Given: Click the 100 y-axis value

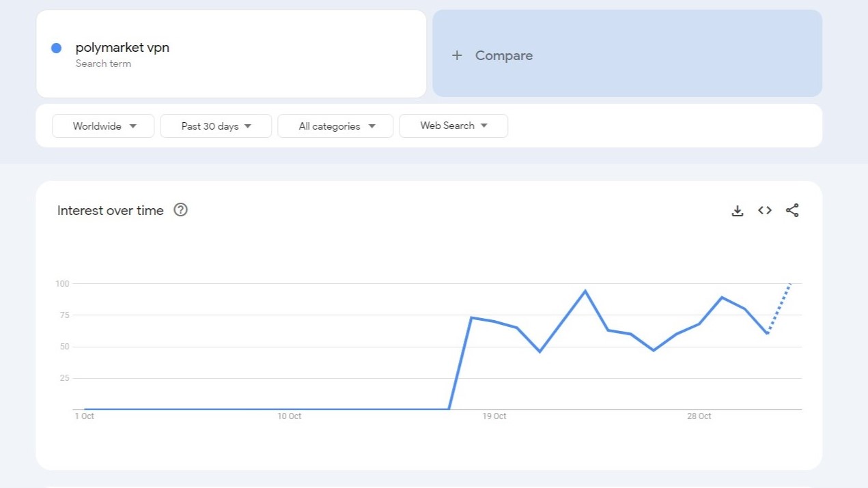Looking at the screenshot, I should point(62,283).
